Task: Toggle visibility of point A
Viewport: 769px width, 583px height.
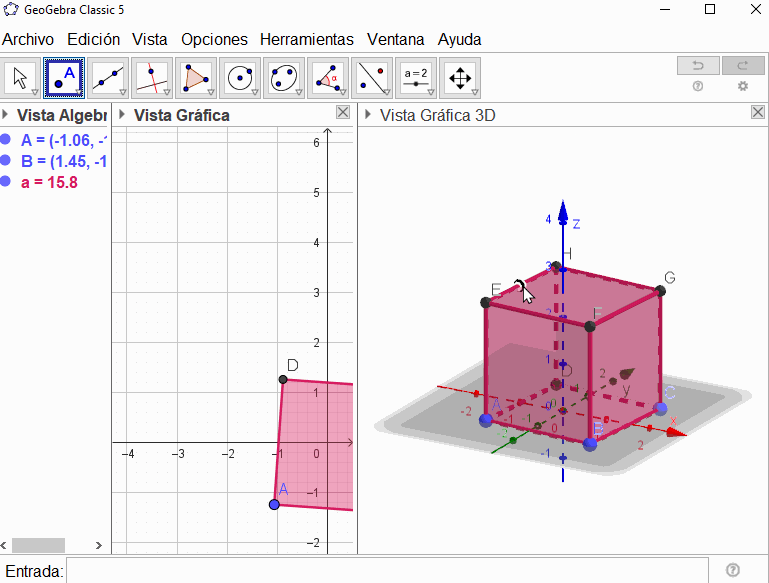Action: (5, 139)
